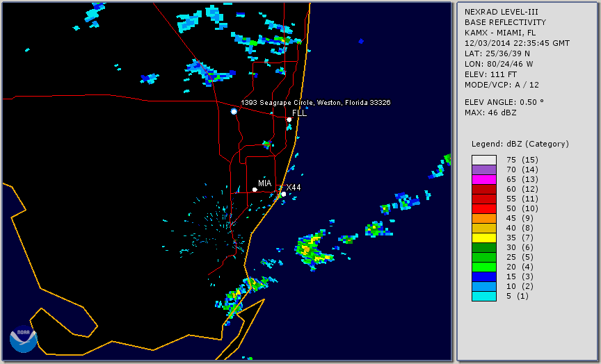Click the '70 (14)' legend value
The height and width of the screenshot is (364, 601).
pos(522,169)
